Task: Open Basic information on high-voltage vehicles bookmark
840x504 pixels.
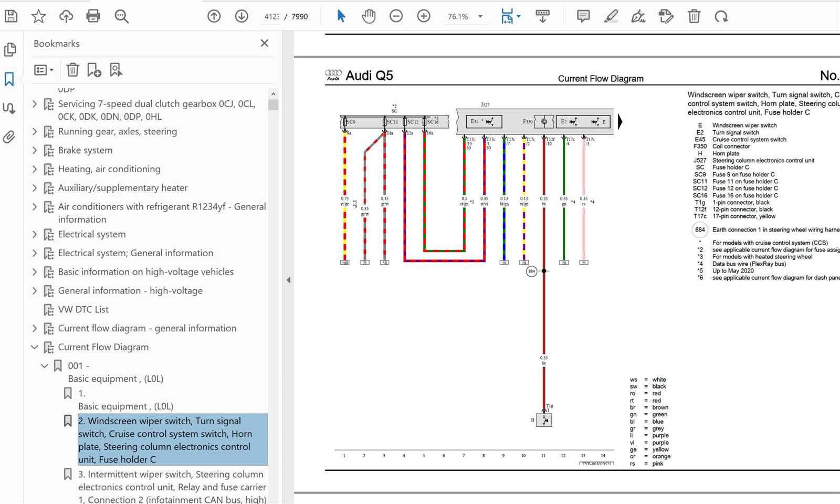Action: click(x=146, y=272)
